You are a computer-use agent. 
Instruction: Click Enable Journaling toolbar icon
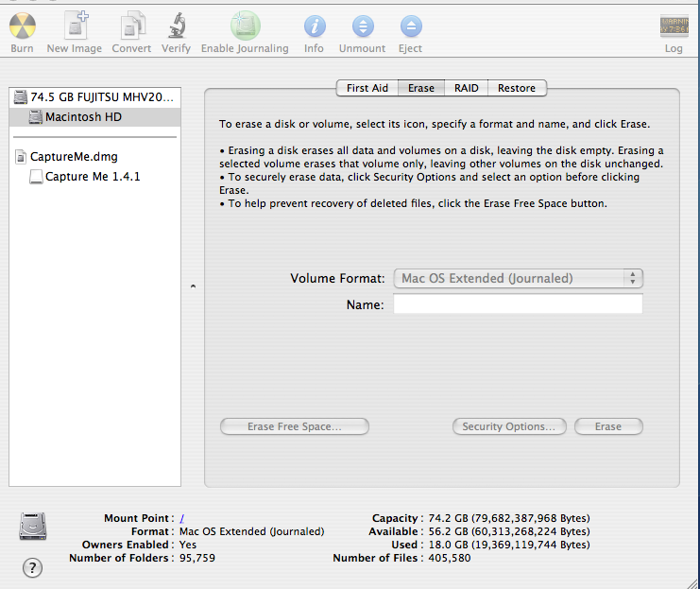tap(245, 26)
